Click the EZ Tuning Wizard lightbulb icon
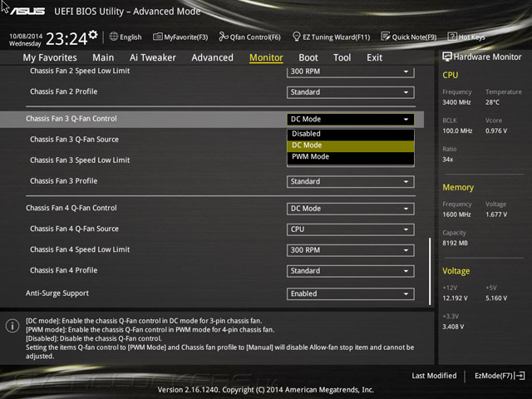Image resolution: width=532 pixels, height=399 pixels. coord(296,37)
